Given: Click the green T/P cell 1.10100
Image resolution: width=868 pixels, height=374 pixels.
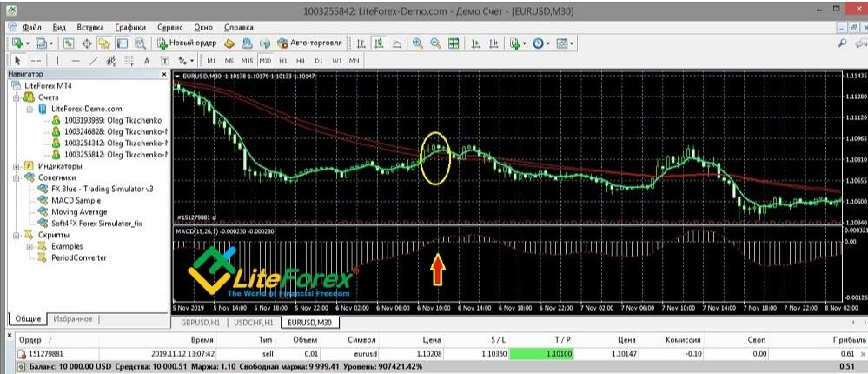Looking at the screenshot, I should point(542,353).
